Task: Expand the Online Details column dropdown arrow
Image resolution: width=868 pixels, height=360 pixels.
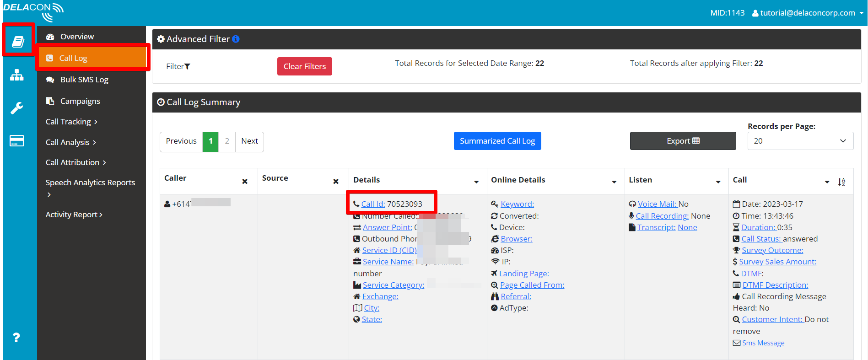Action: click(614, 182)
